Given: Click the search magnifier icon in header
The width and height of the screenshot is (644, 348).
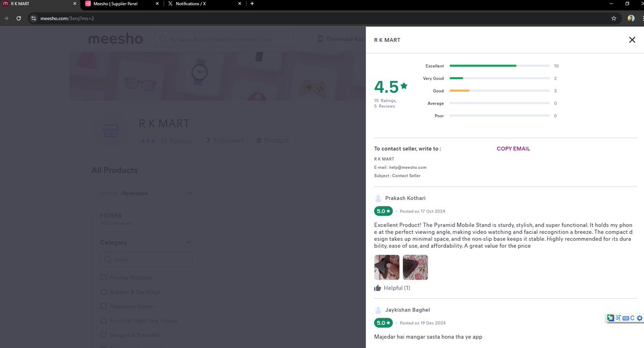Looking at the screenshot, I should (x=162, y=39).
